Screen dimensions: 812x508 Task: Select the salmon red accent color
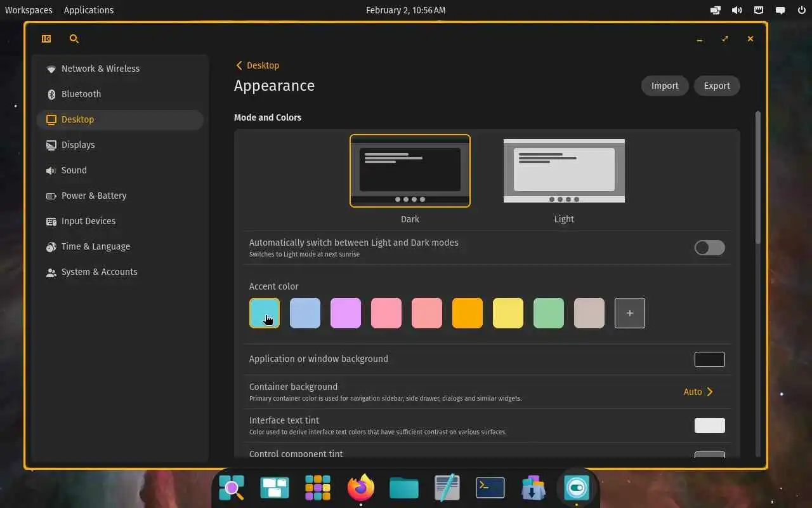pos(427,313)
